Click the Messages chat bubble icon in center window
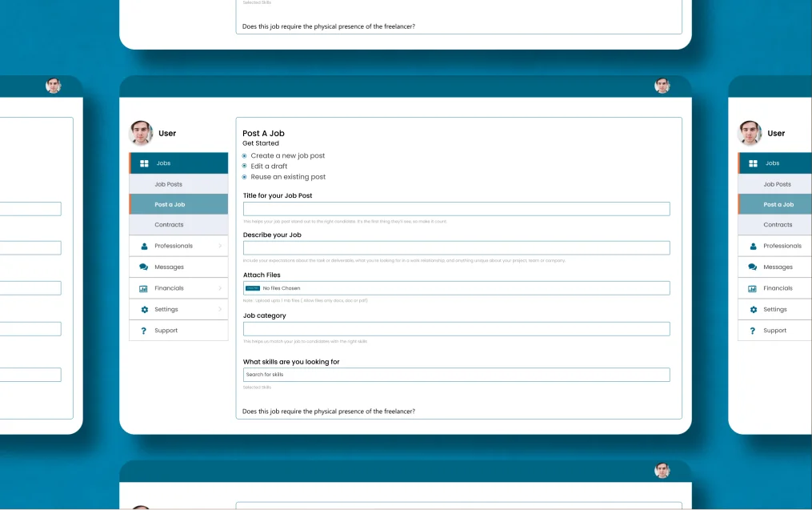Viewport: 812px width, 510px height. point(143,267)
